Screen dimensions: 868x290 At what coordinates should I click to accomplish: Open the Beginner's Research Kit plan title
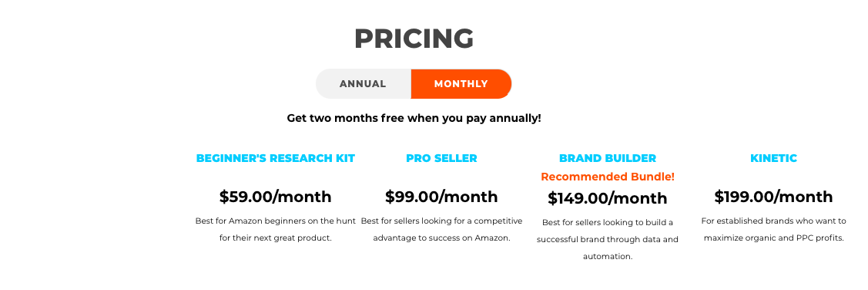click(x=276, y=158)
